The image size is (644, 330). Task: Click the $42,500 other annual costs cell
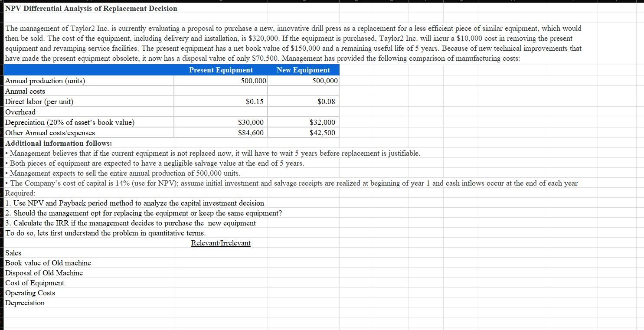321,133
